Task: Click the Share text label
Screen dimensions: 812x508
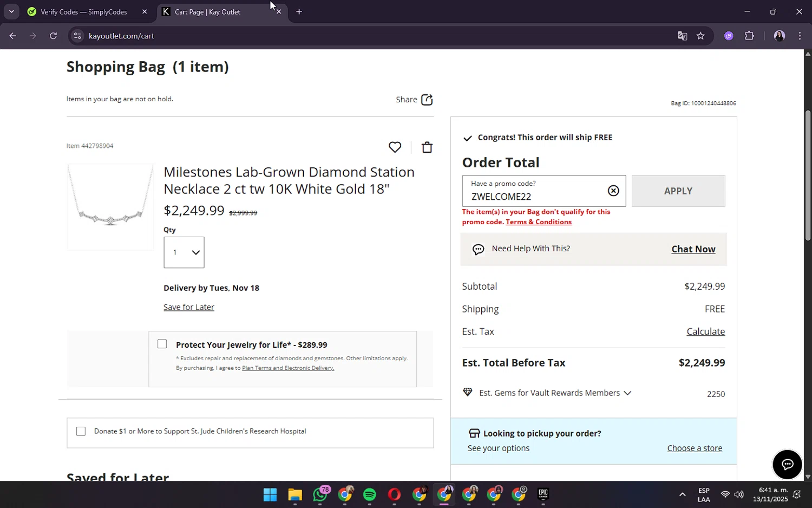Action: (406, 100)
